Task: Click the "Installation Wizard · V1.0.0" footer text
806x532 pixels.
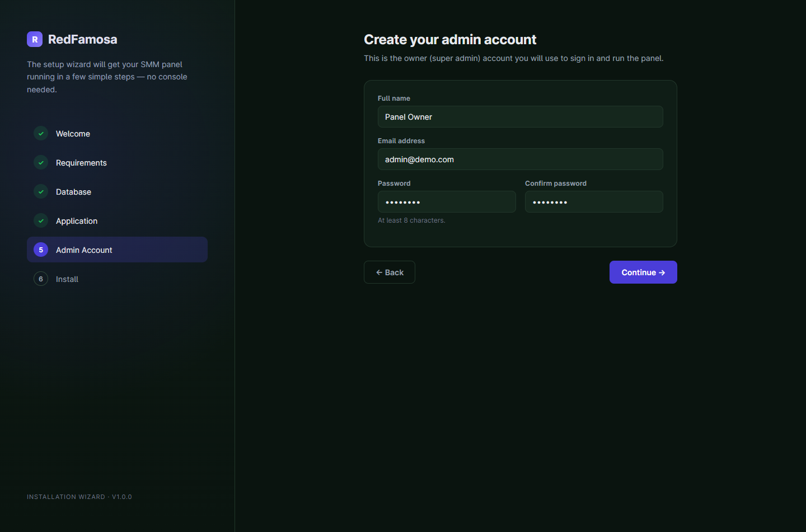Action: 79,497
